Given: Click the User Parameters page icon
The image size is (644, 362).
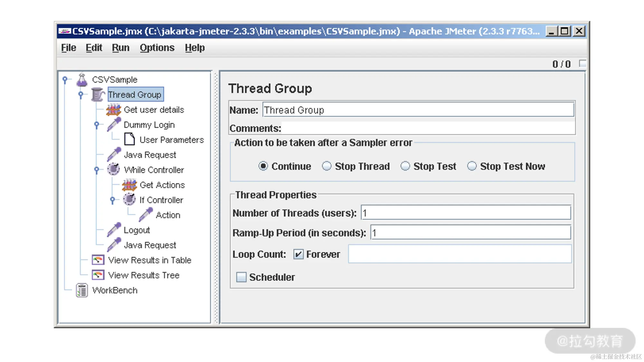Looking at the screenshot, I should point(129,139).
